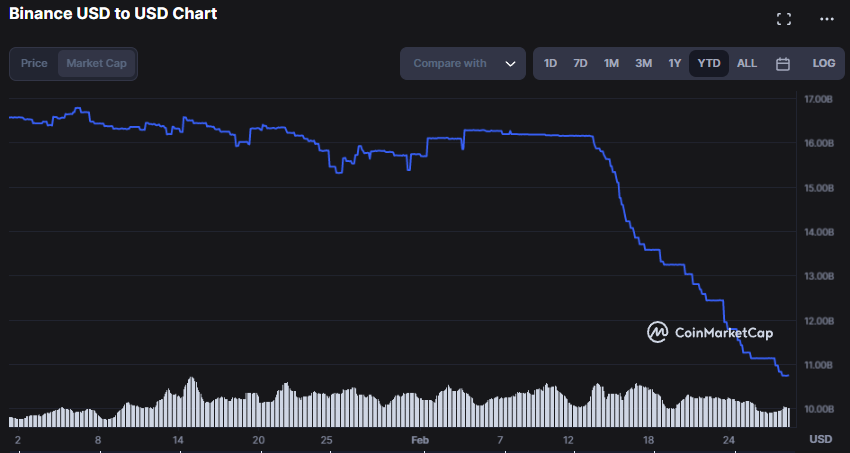
Task: Switch chart to Price view
Action: coord(34,63)
